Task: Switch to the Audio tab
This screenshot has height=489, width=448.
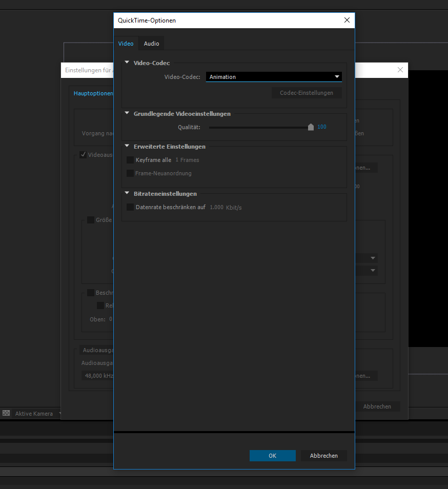Action: pos(151,44)
